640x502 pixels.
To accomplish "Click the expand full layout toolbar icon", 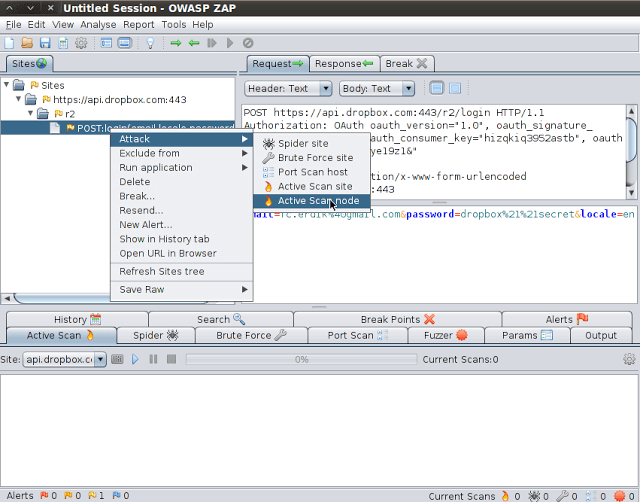I will pos(124,43).
